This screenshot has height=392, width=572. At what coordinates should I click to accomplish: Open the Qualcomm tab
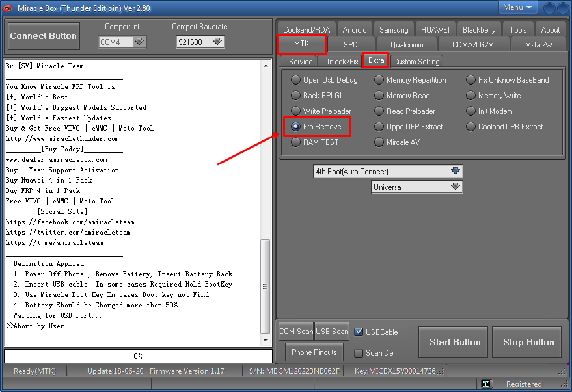(x=407, y=44)
